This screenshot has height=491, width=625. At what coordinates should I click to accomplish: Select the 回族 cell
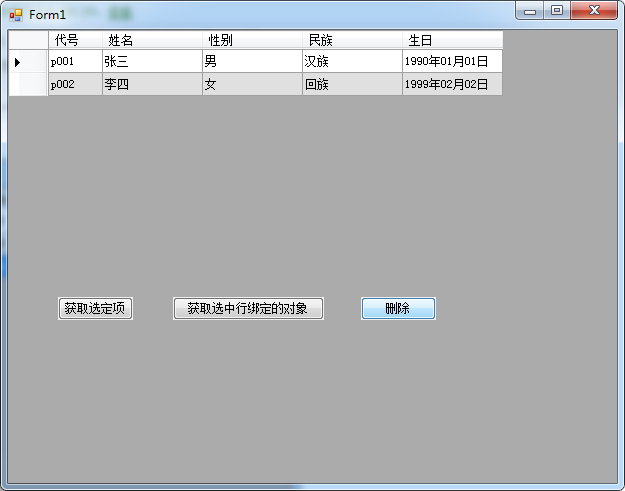point(352,84)
